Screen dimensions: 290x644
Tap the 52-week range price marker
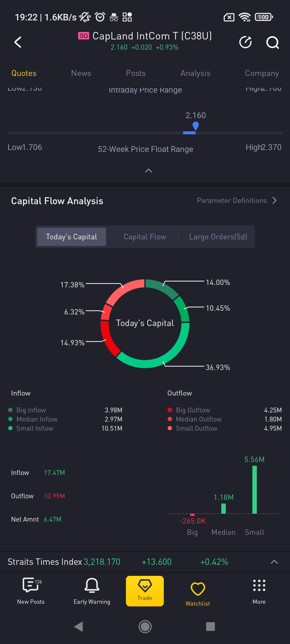point(195,126)
